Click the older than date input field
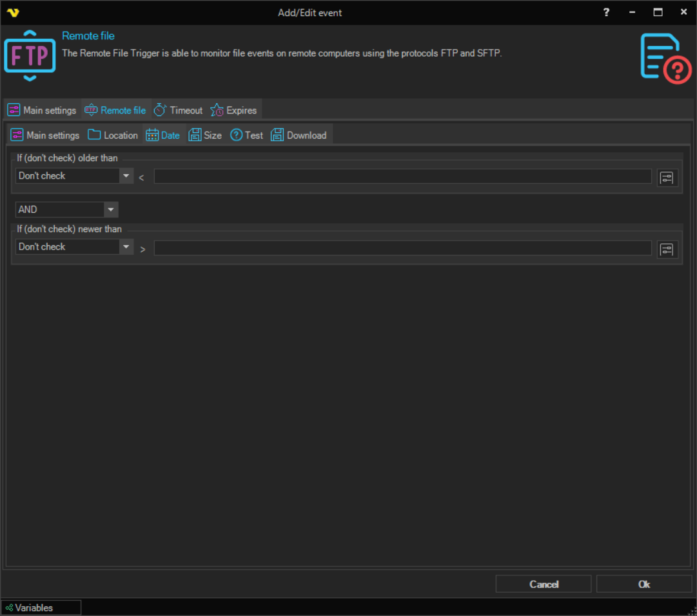The width and height of the screenshot is (697, 616). pyautogui.click(x=402, y=176)
